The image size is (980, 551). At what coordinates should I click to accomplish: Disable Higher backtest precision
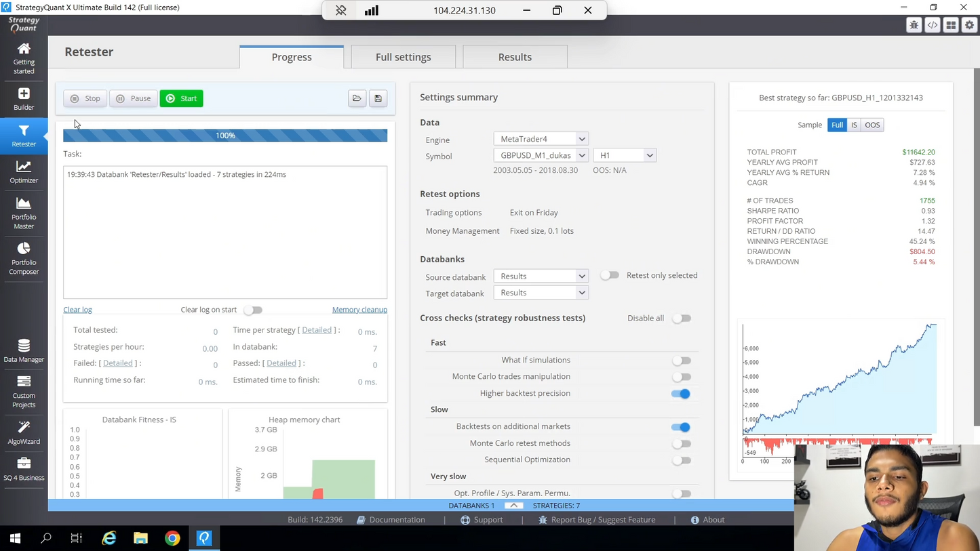[x=681, y=394]
